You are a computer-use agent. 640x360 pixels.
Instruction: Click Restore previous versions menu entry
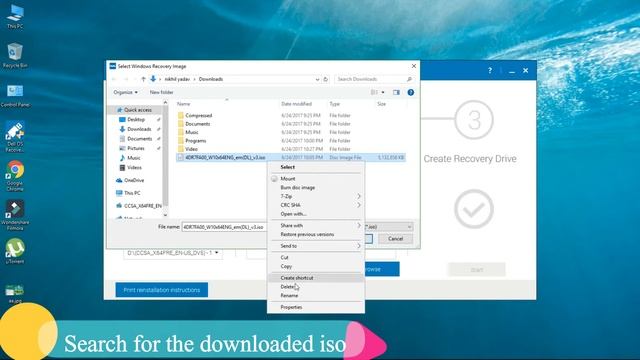click(316, 234)
